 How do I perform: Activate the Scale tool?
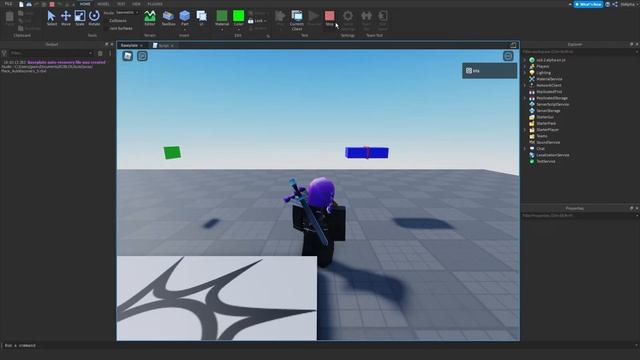[80, 18]
